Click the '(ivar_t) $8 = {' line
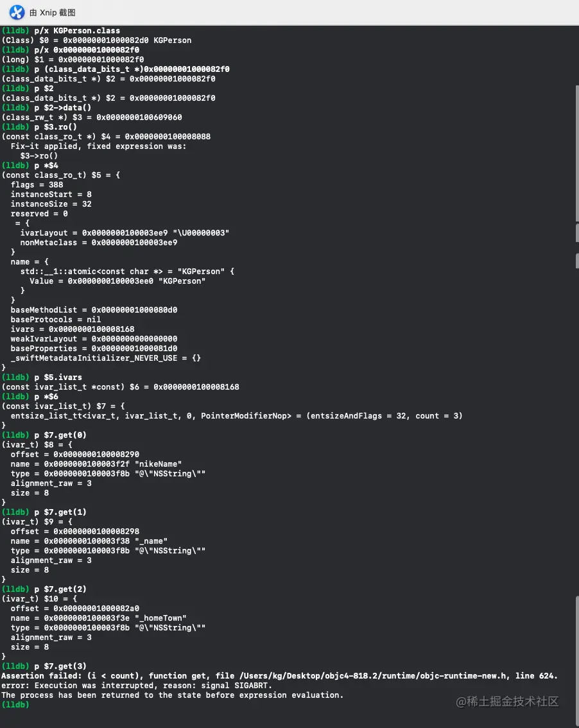The height and width of the screenshot is (728, 579). pos(37,446)
